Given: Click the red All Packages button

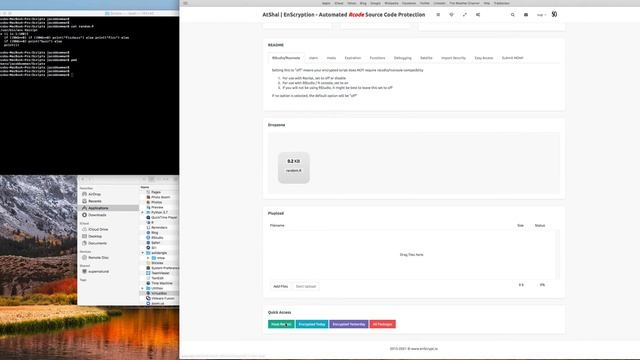Looking at the screenshot, I should coord(382,324).
